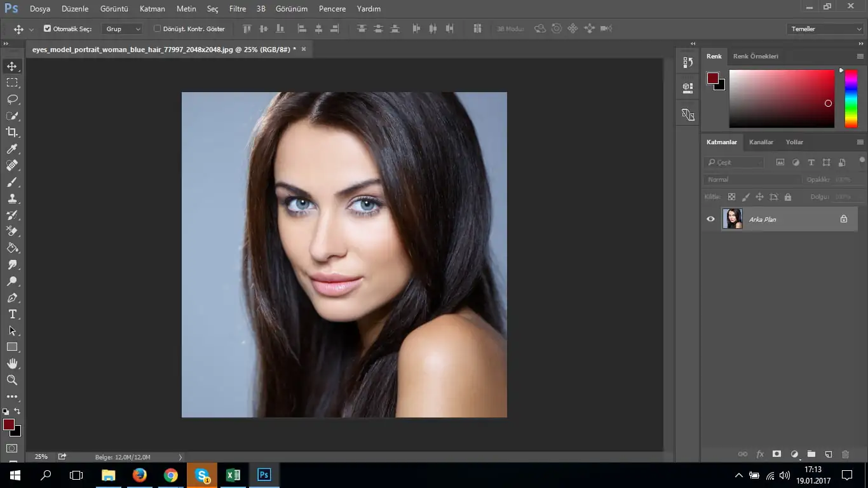Screen dimensions: 868x488
Task: Delete layer using trash icon
Action: (845, 454)
